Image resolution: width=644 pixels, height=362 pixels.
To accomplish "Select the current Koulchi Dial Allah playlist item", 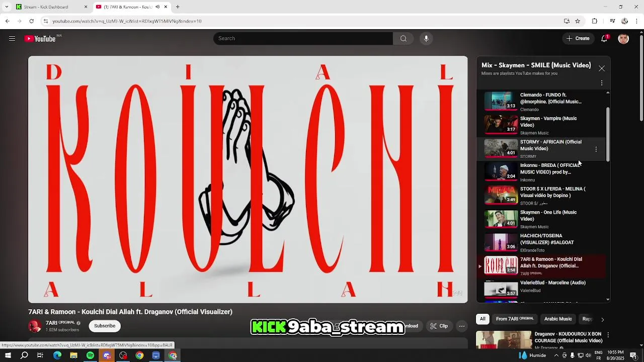I will [541, 266].
